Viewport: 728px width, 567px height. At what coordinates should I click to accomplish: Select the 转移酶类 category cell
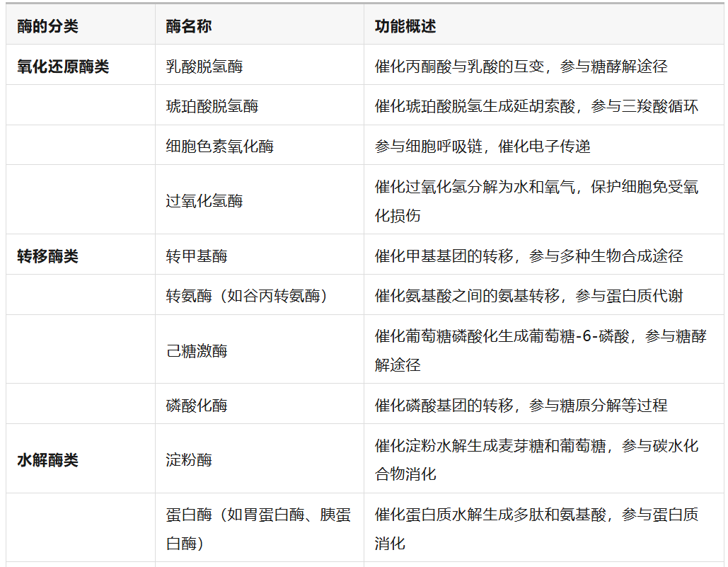point(47,256)
